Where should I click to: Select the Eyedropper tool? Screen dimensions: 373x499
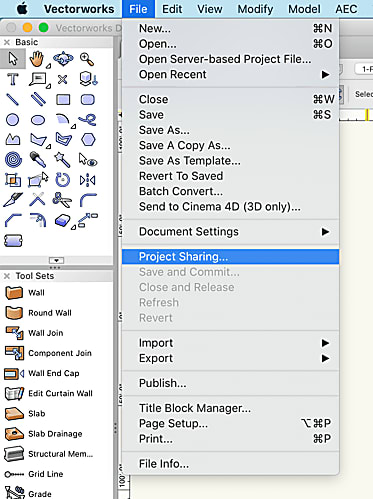pos(38,160)
